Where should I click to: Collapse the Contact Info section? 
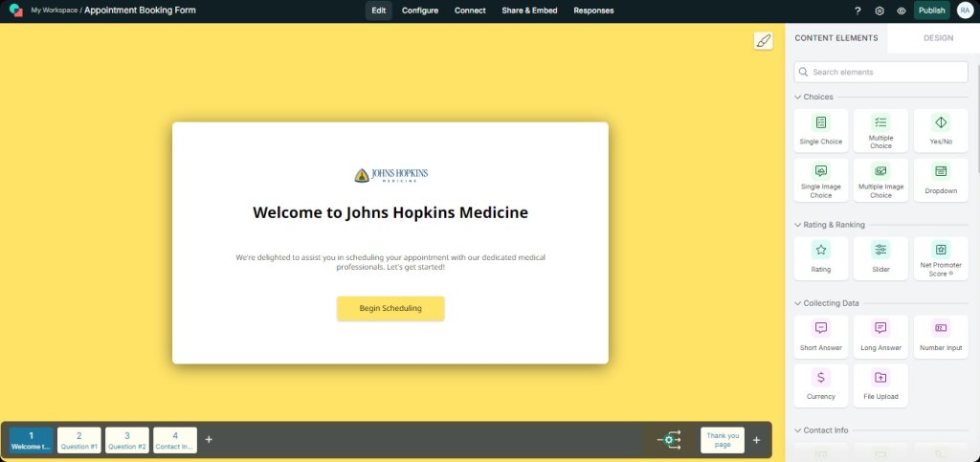point(797,430)
